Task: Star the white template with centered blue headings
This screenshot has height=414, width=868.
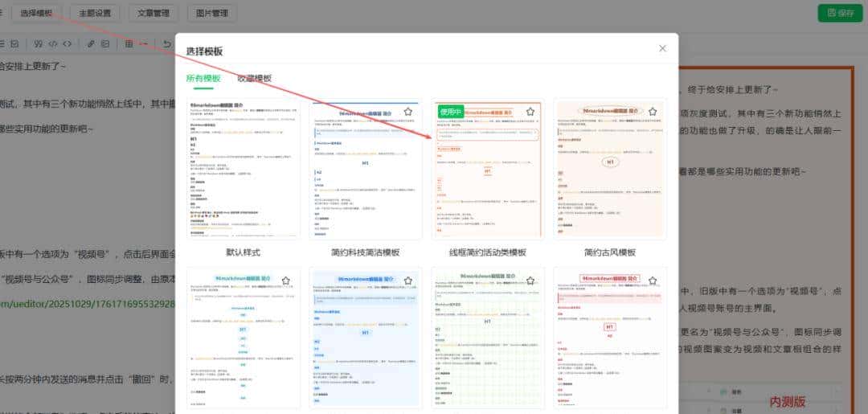Action: (x=285, y=281)
